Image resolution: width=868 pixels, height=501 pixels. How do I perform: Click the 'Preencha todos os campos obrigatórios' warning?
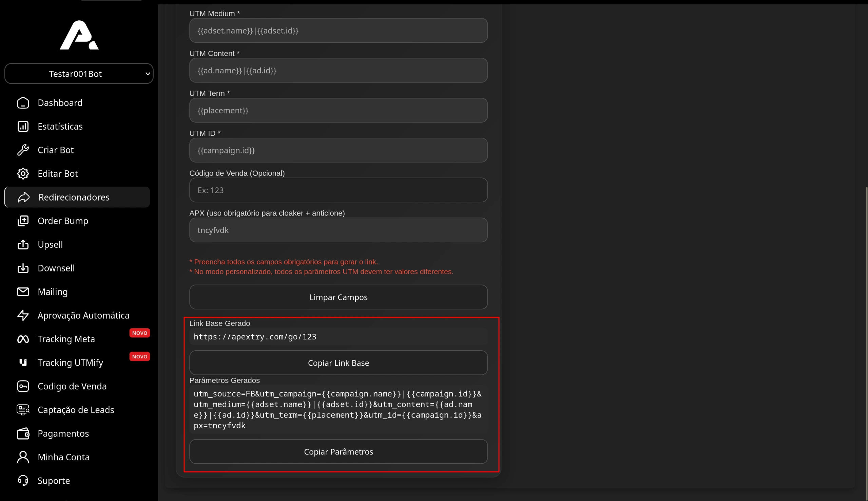point(284,262)
